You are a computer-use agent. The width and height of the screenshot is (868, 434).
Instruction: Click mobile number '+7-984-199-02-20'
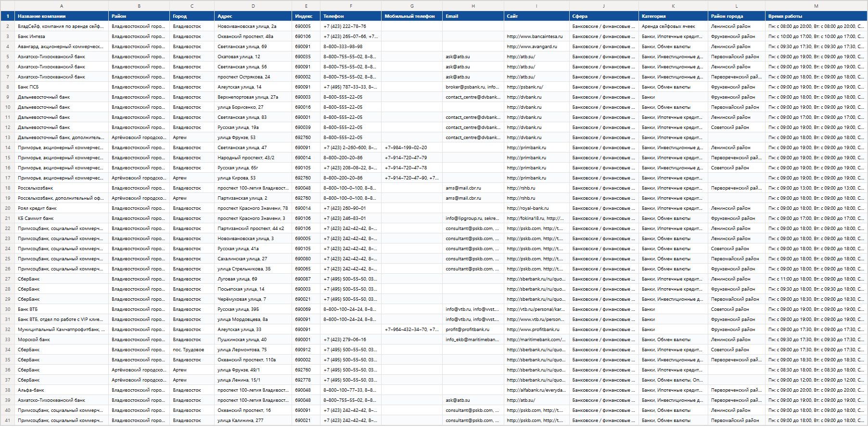412,148
